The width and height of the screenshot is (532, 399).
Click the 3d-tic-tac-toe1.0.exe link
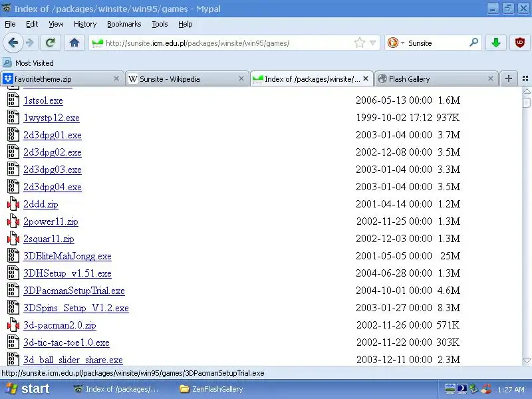tap(66, 343)
